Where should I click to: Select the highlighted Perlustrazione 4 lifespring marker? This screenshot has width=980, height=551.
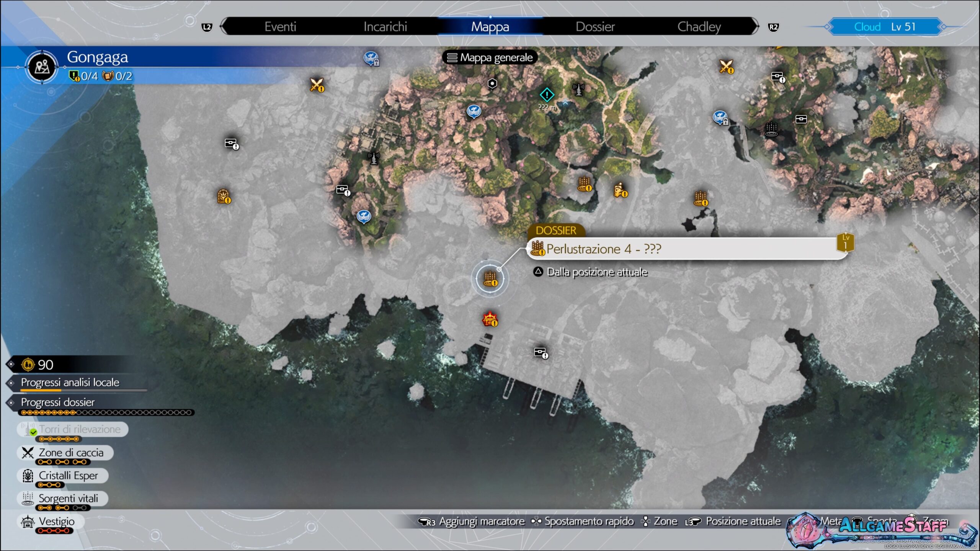click(x=490, y=279)
